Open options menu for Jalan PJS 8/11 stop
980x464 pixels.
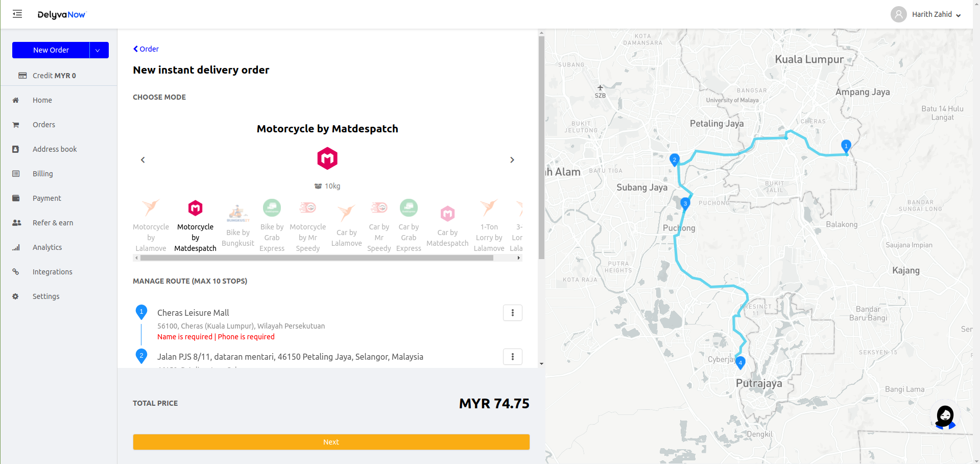click(512, 357)
